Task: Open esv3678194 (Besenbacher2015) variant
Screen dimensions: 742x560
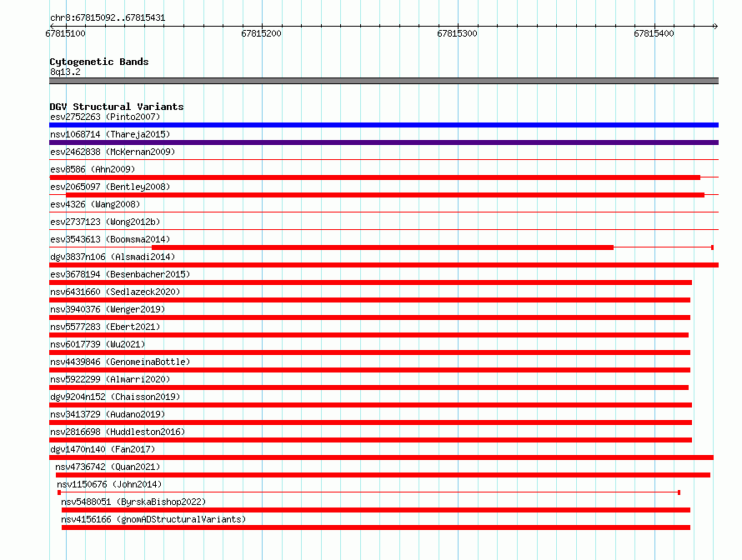Action: click(120, 274)
